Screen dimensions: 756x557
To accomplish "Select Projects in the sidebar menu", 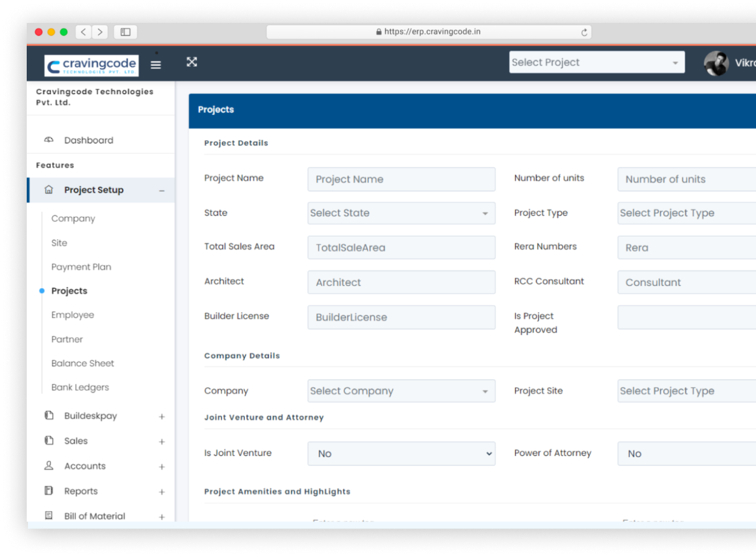I will coord(69,291).
